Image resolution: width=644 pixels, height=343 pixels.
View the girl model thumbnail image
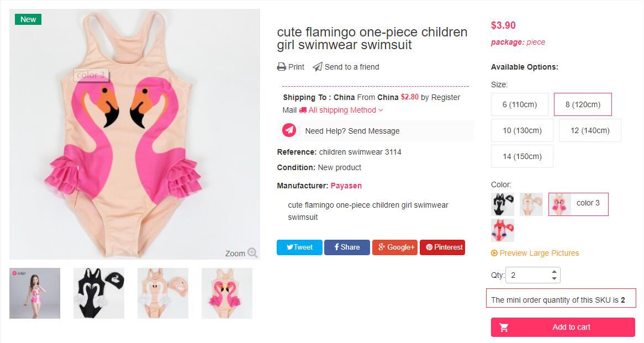pyautogui.click(x=35, y=293)
